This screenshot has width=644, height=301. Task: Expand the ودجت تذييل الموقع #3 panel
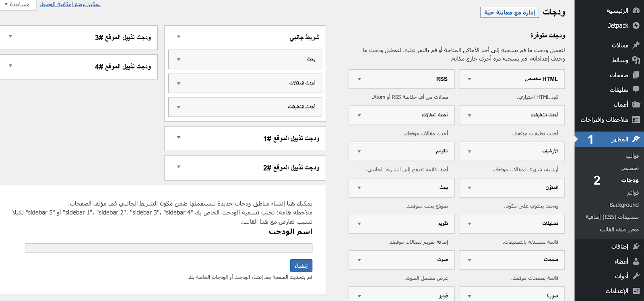(x=10, y=37)
